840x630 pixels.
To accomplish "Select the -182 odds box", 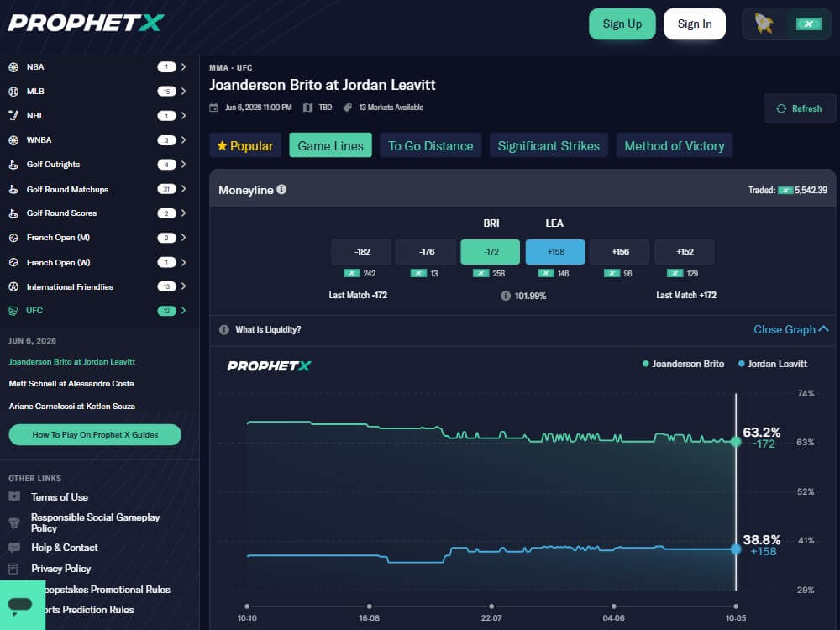I will [x=361, y=252].
